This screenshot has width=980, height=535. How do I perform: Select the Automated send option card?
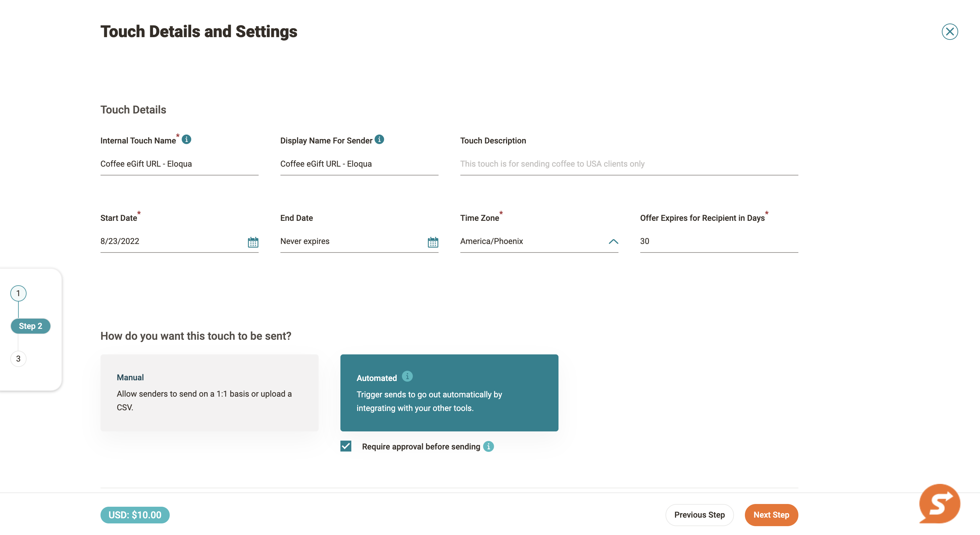coord(449,393)
